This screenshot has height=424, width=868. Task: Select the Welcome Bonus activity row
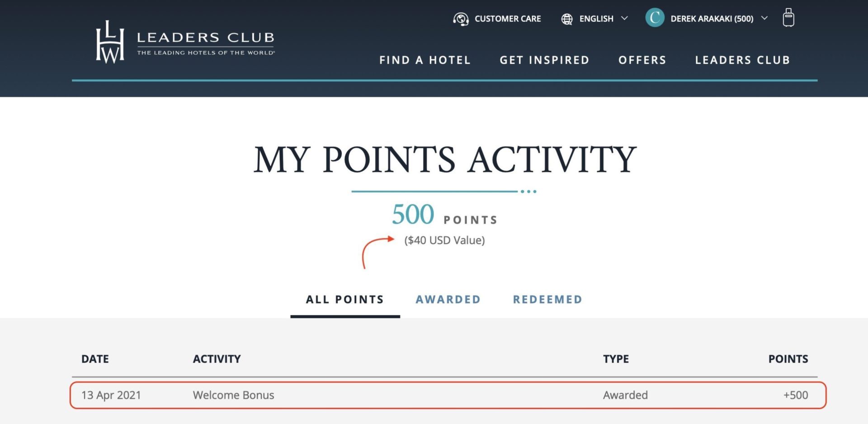448,395
